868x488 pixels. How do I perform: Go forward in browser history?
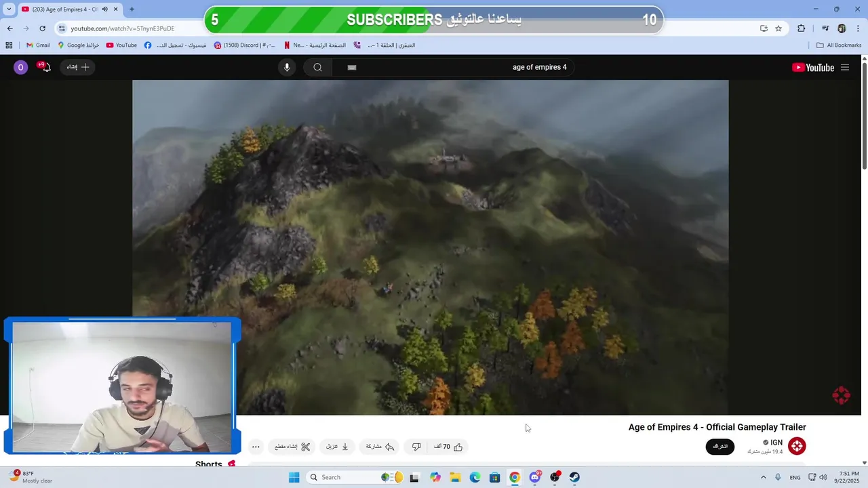26,28
